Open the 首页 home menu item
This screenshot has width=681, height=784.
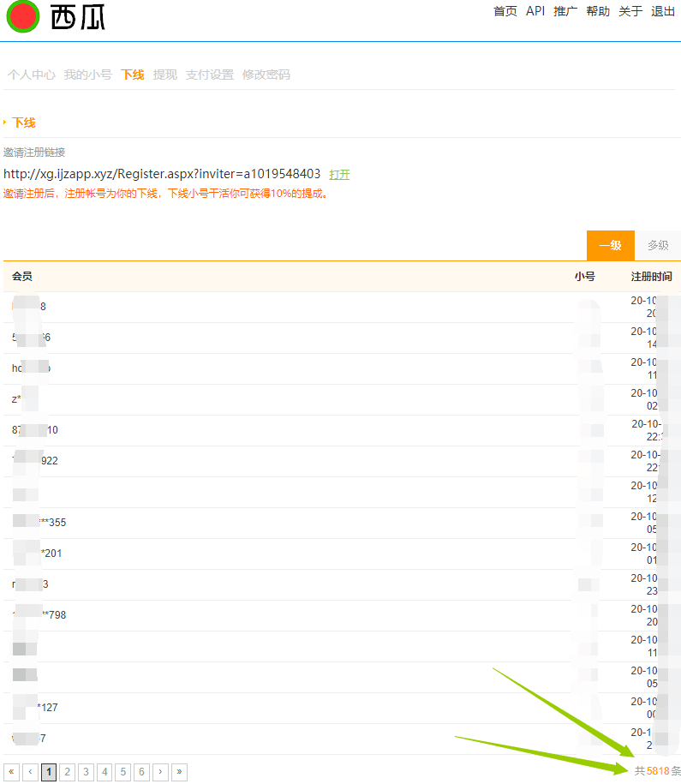pyautogui.click(x=505, y=11)
